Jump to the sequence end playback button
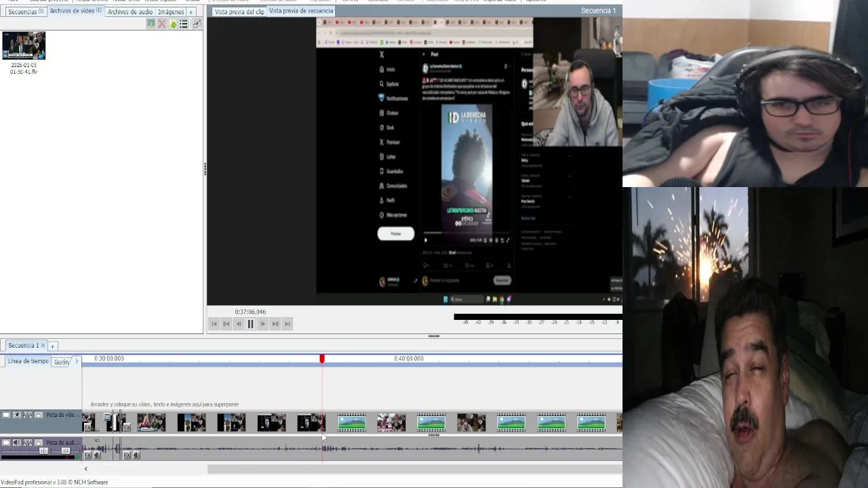The width and height of the screenshot is (868, 488). 287,324
